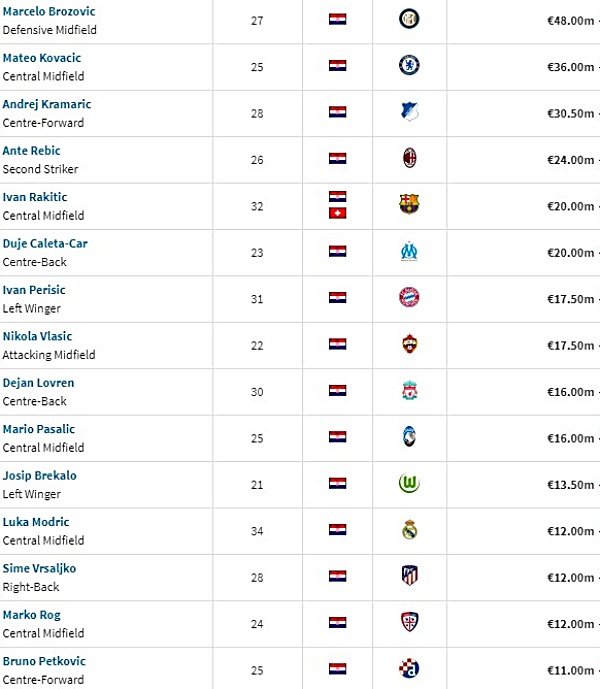The height and width of the screenshot is (689, 600).
Task: Click Ante Rebic market value €24.00m
Action: pyautogui.click(x=571, y=160)
